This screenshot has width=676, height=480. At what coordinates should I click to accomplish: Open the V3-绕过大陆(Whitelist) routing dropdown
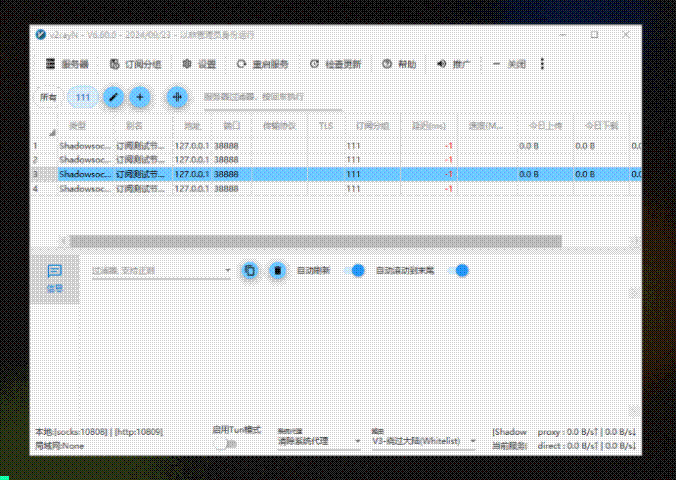click(424, 441)
